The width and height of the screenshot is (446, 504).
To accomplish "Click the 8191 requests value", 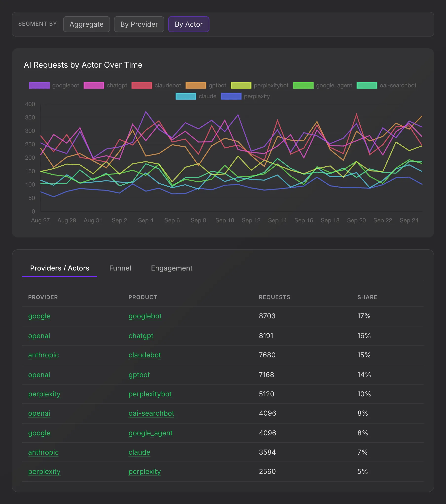I will (x=266, y=336).
